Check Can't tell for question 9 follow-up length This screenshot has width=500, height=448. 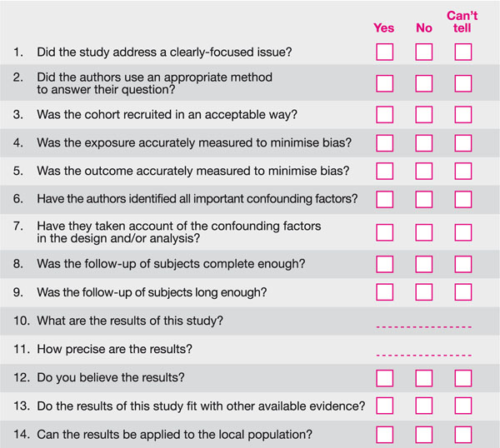tap(463, 291)
